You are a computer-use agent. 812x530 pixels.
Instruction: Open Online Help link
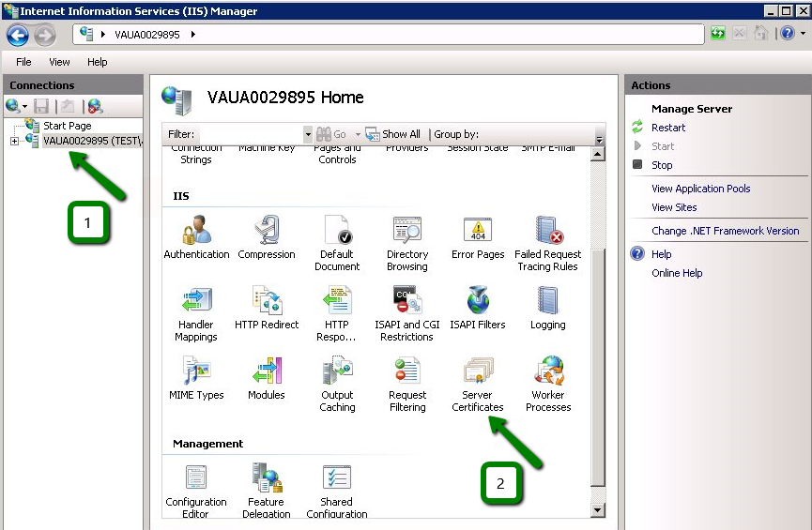point(677,273)
